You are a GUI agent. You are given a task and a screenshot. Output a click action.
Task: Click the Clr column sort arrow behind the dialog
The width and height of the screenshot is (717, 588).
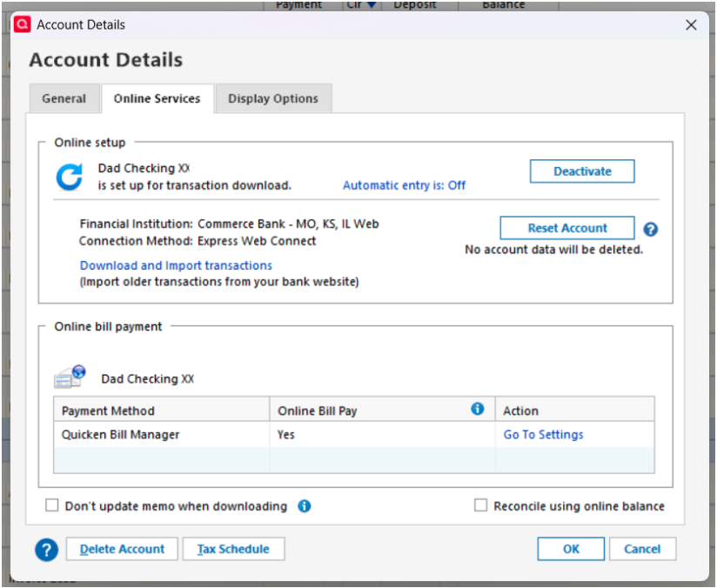tap(372, 4)
